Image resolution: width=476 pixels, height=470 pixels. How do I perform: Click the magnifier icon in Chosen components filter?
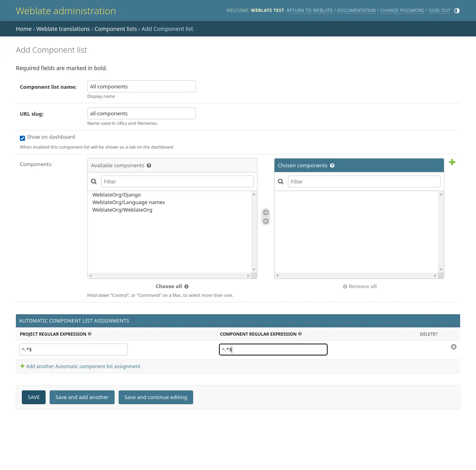(281, 182)
